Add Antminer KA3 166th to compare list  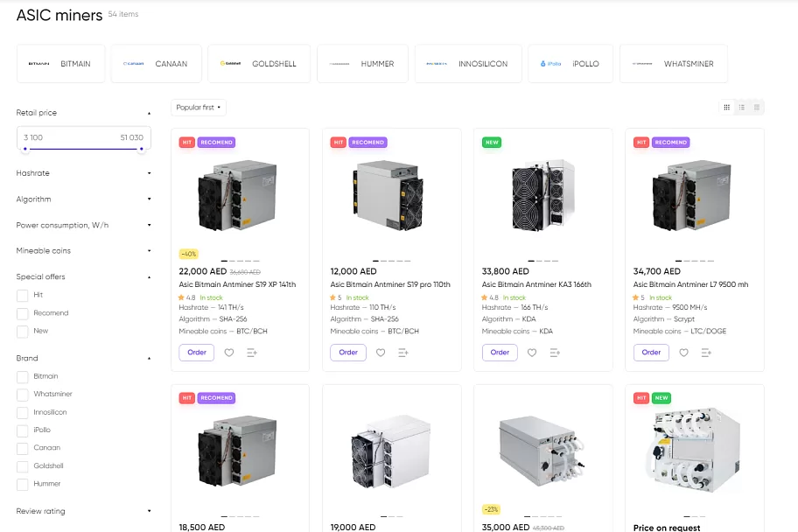tap(555, 353)
